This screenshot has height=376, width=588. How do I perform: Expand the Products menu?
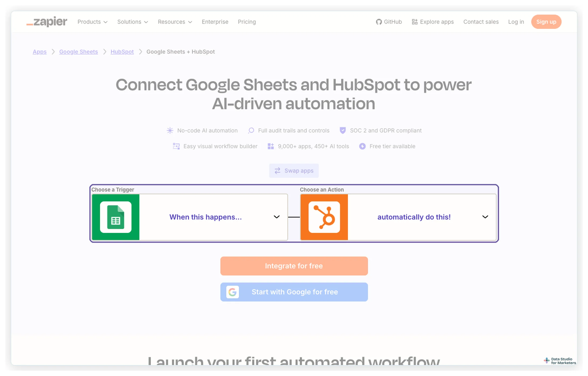coord(92,22)
